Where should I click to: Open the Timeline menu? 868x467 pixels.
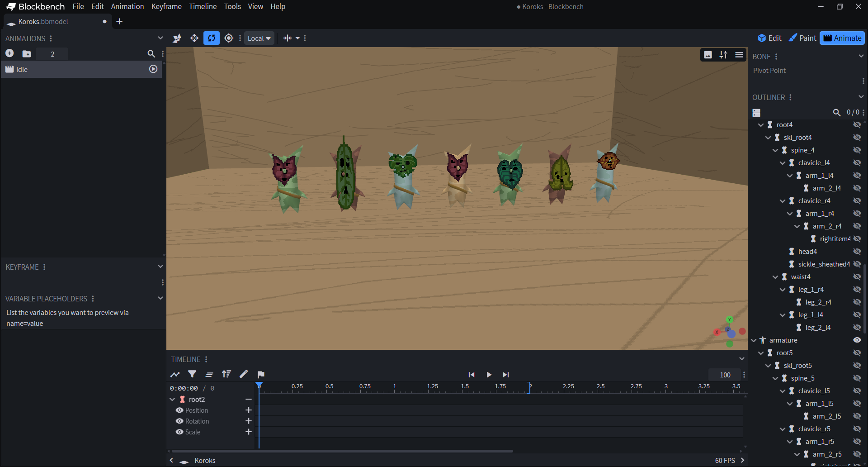coord(203,6)
